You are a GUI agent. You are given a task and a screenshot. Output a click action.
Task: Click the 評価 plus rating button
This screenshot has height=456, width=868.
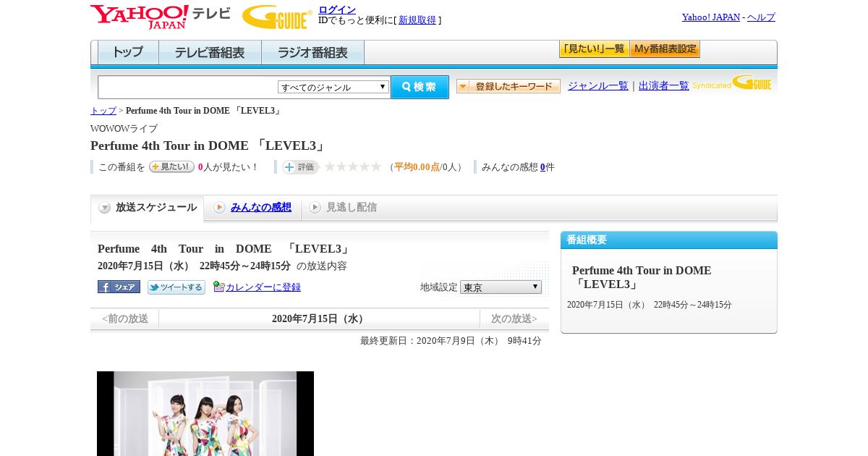coord(300,167)
